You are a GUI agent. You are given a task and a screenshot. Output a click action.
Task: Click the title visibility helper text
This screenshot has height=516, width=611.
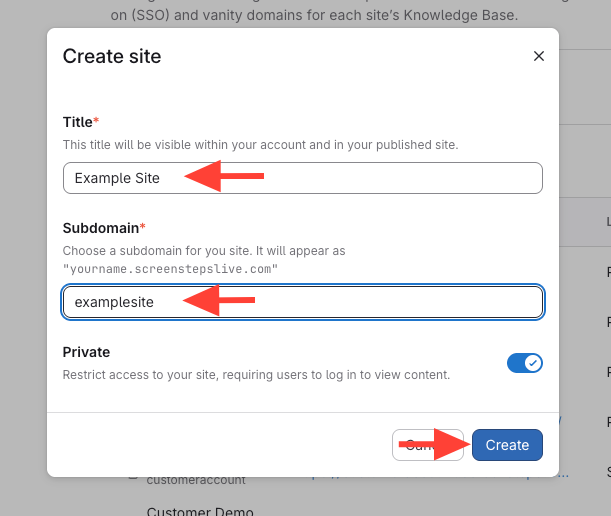tap(260, 145)
